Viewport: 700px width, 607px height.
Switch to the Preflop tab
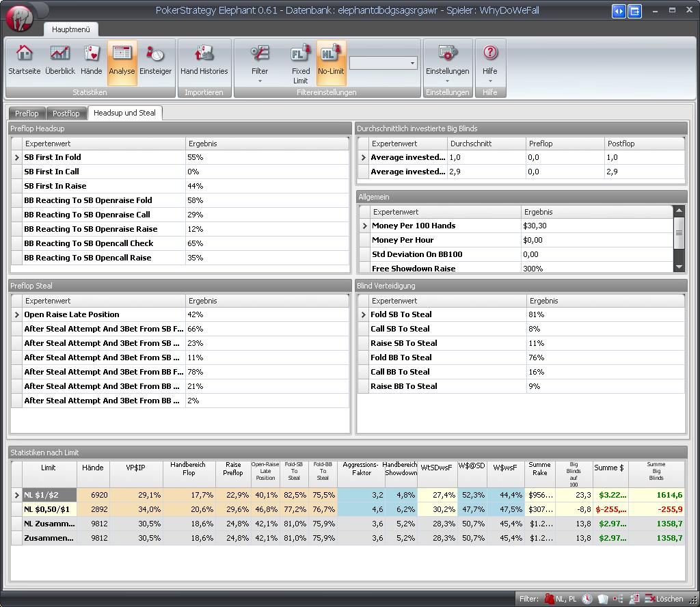click(x=27, y=113)
